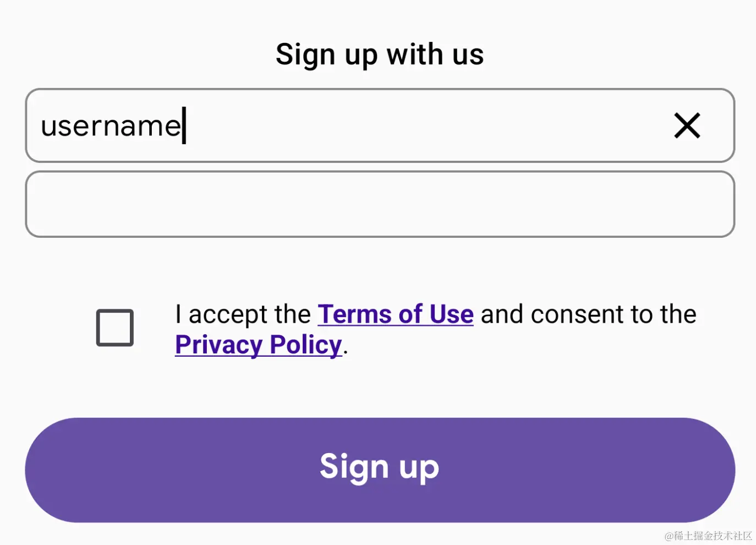Click the period after Privacy Policy
This screenshot has height=545, width=756.
[x=346, y=352]
